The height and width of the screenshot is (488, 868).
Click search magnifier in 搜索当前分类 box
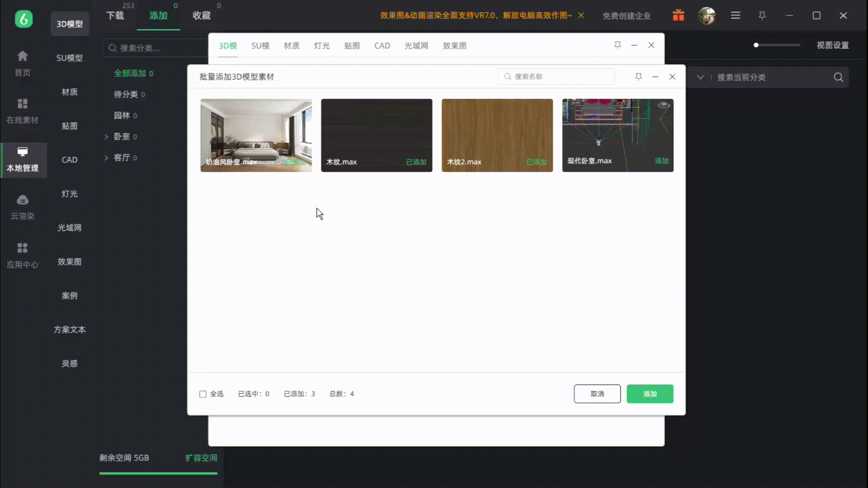pos(838,77)
